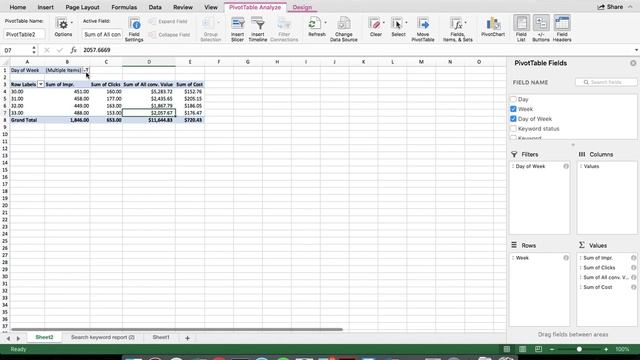Open the Design tab
640x360 pixels.
pos(302,7)
